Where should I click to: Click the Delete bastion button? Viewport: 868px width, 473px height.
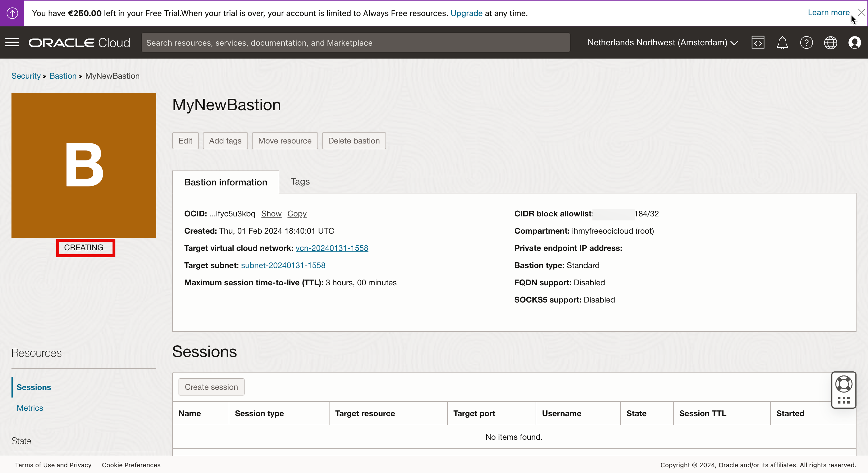pos(353,141)
